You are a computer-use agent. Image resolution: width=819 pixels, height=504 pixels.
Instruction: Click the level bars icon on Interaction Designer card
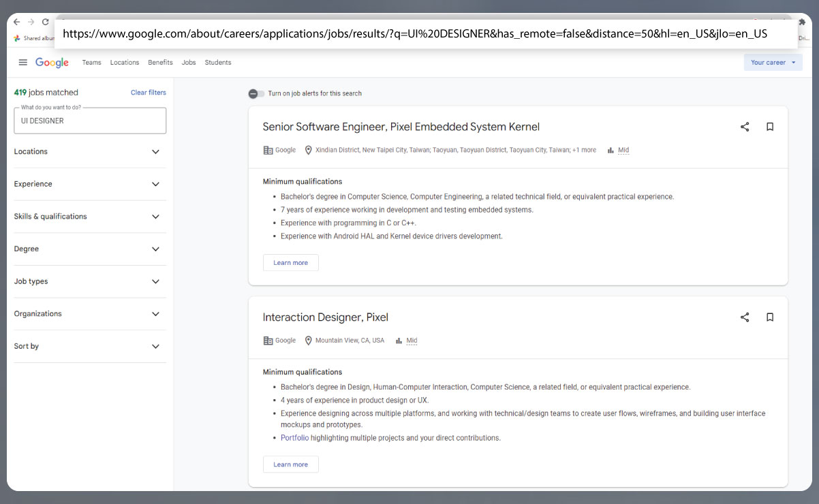click(399, 341)
